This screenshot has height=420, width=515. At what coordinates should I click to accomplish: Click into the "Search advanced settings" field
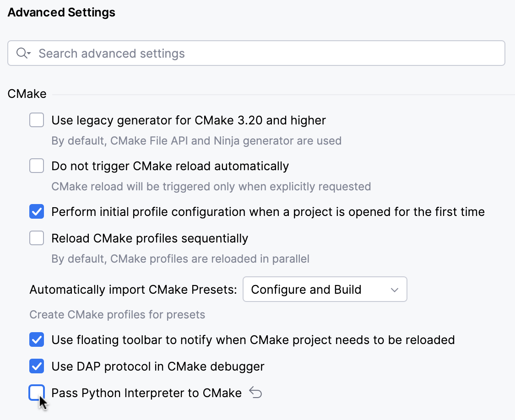click(x=183, y=53)
